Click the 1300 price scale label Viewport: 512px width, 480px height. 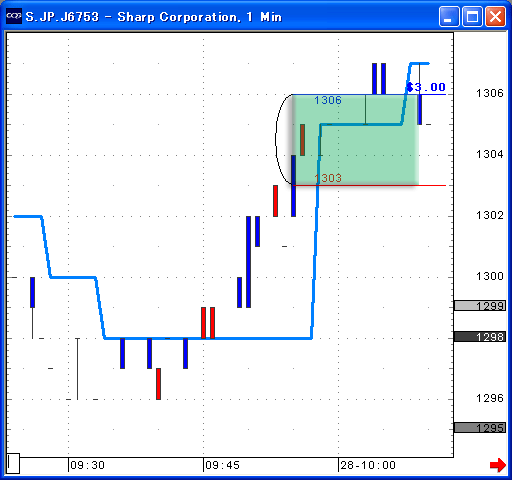tap(489, 276)
